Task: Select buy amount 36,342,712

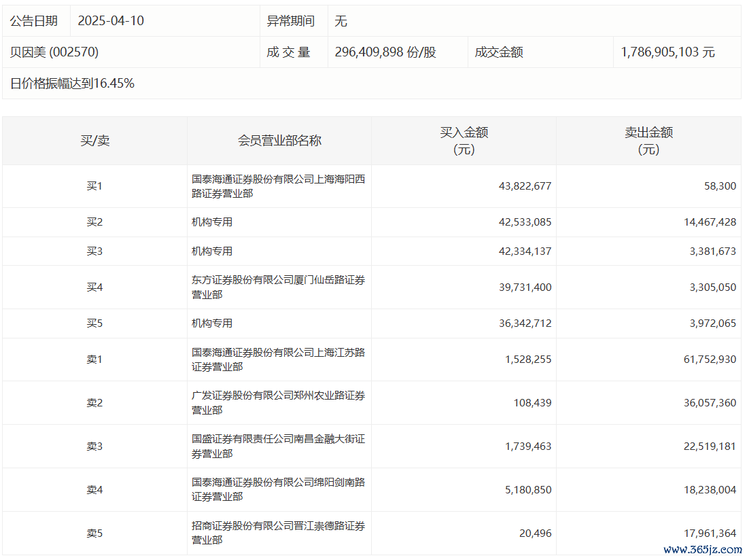Action: (x=525, y=323)
